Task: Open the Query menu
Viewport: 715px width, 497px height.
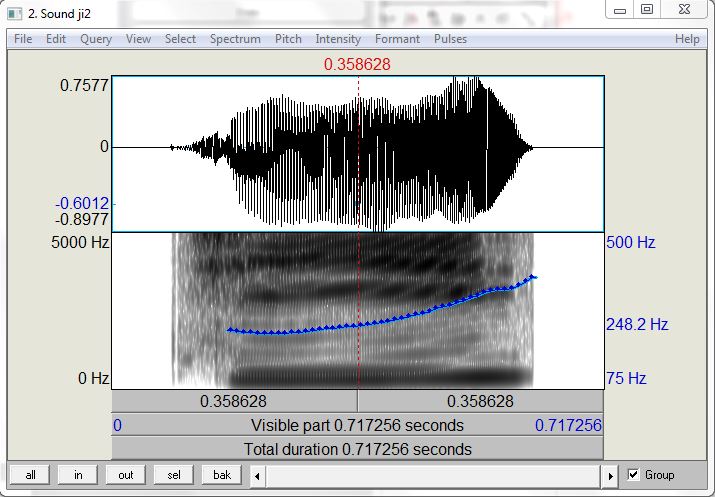Action: click(96, 39)
